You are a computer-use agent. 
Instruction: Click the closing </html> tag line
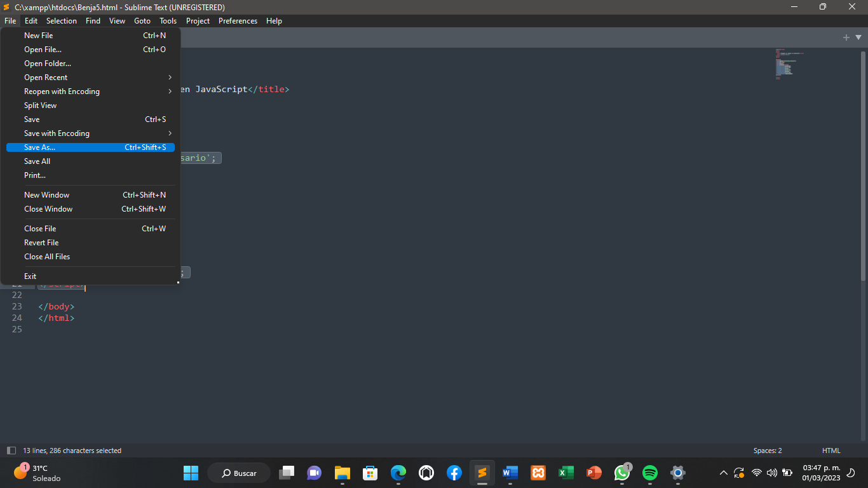pos(56,318)
